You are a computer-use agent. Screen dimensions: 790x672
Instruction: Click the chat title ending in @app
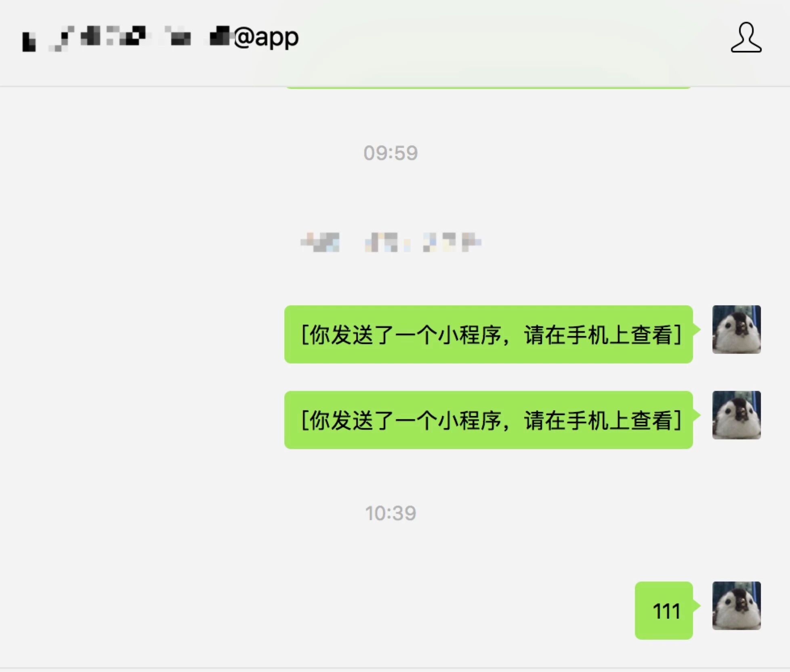(x=161, y=38)
